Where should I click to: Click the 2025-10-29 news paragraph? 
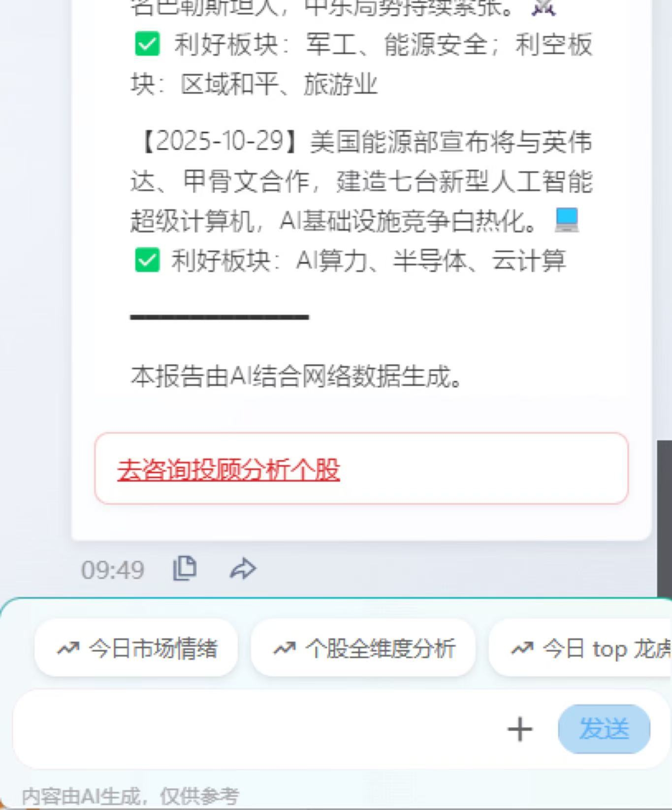(x=361, y=181)
